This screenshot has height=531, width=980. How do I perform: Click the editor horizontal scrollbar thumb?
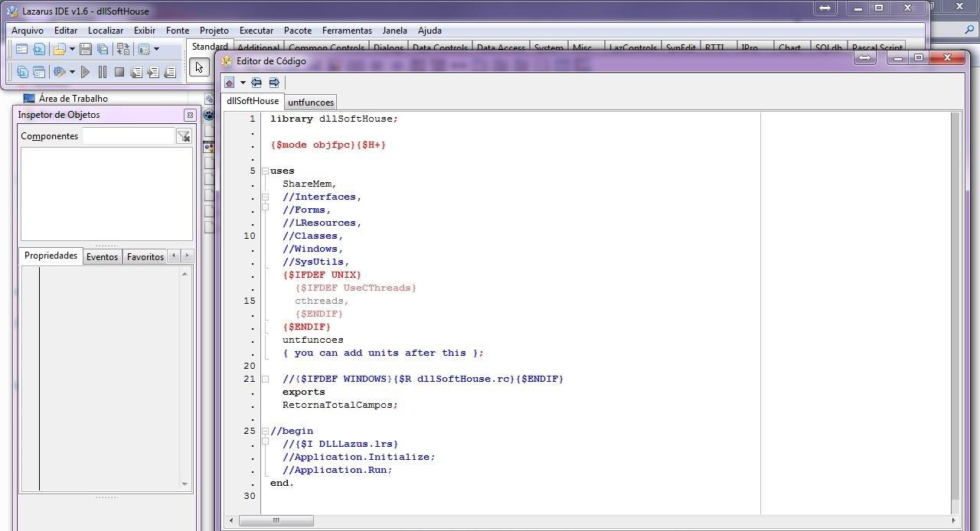276,520
